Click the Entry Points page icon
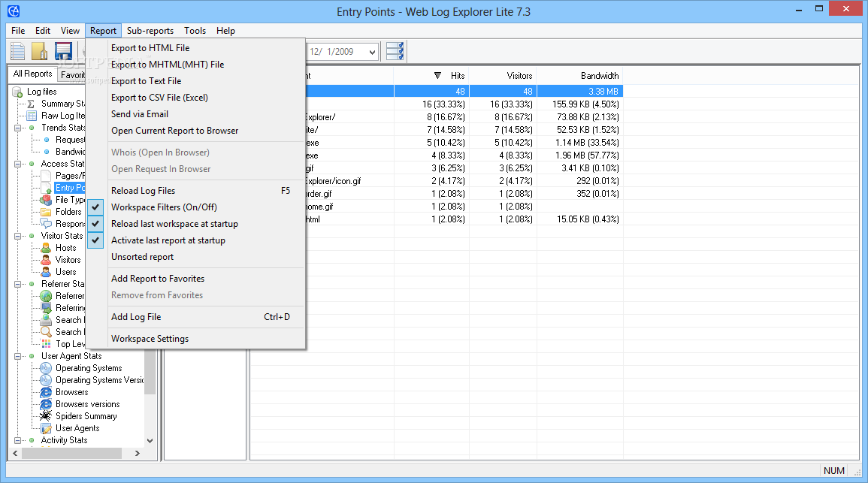Screen dimensions: 868x483 point(47,188)
